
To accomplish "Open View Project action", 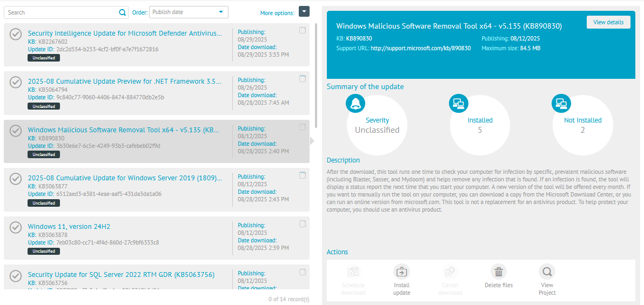I will pos(547,272).
